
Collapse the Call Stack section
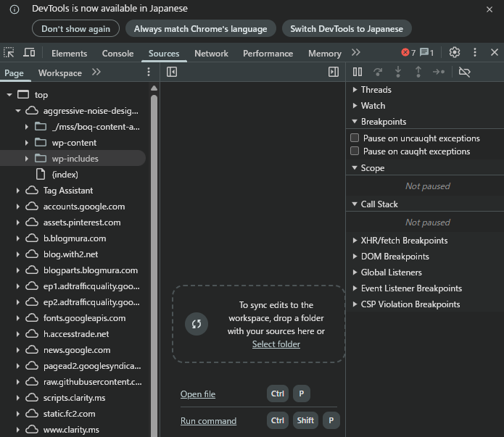coord(355,204)
